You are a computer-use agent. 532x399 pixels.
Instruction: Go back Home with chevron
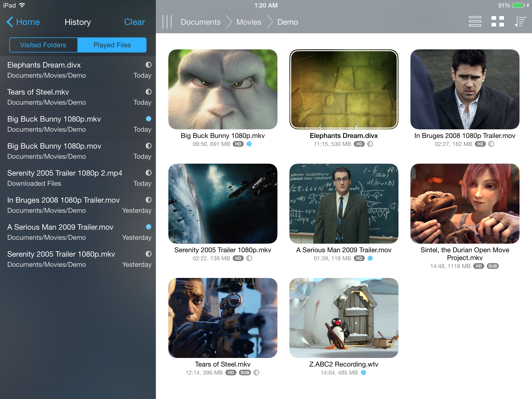coord(23,22)
